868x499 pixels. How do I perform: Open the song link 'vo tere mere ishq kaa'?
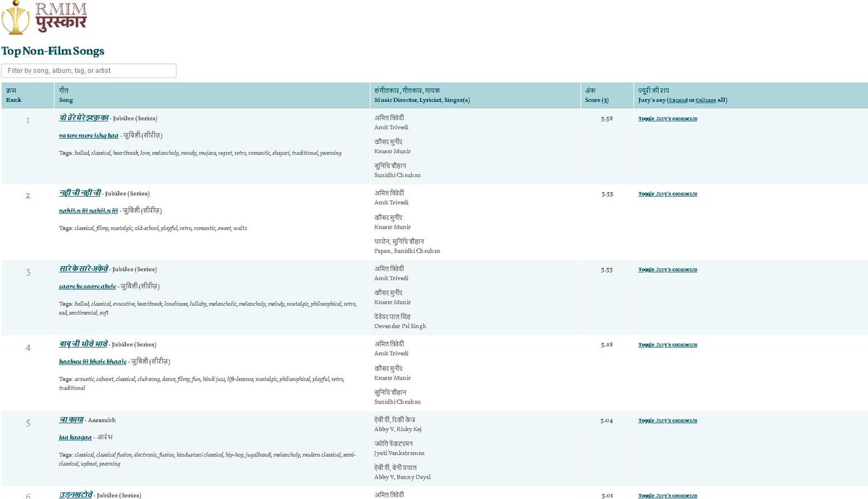pyautogui.click(x=88, y=135)
